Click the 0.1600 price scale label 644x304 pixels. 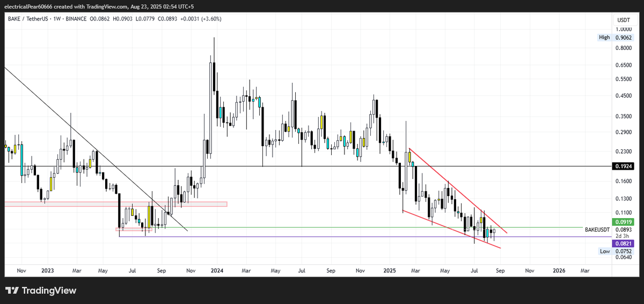(624, 182)
